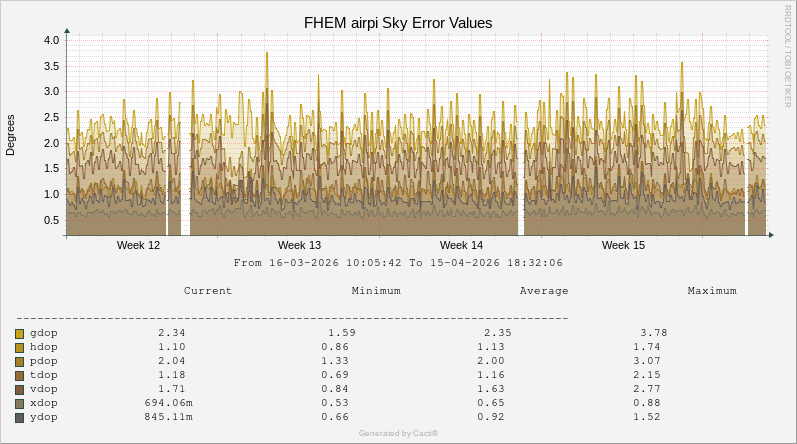797x444 pixels.
Task: Click the Week 13 axis label
Action: [299, 245]
